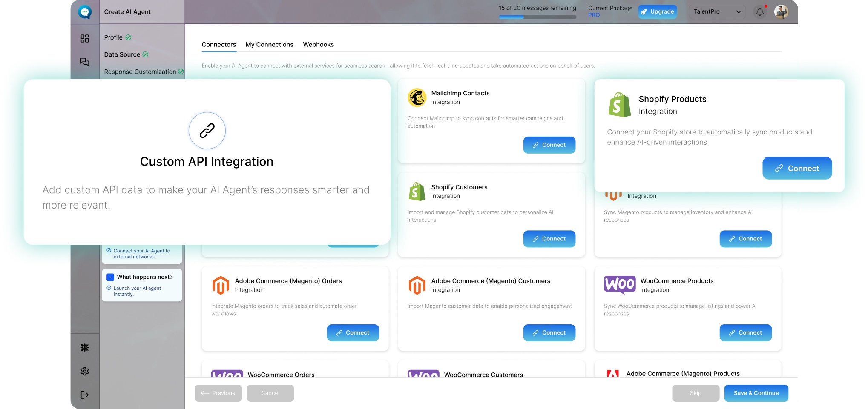
Task: Go to the Data Source step
Action: 122,54
